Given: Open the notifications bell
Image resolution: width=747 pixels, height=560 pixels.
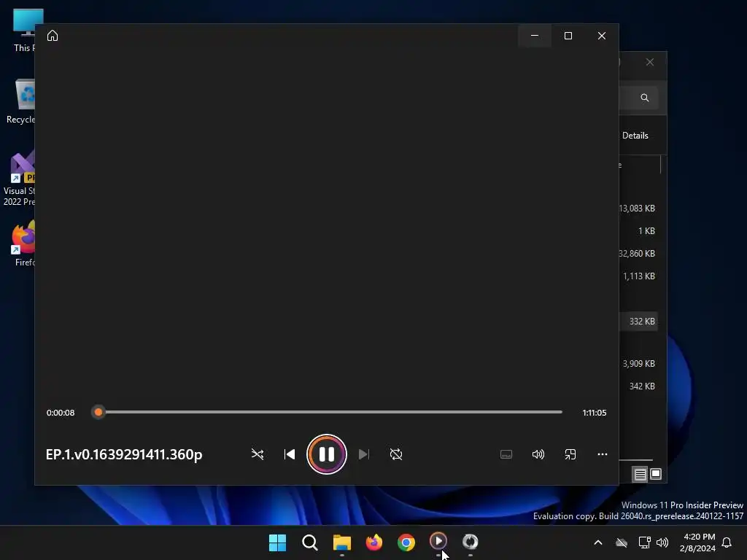Looking at the screenshot, I should pos(727,542).
